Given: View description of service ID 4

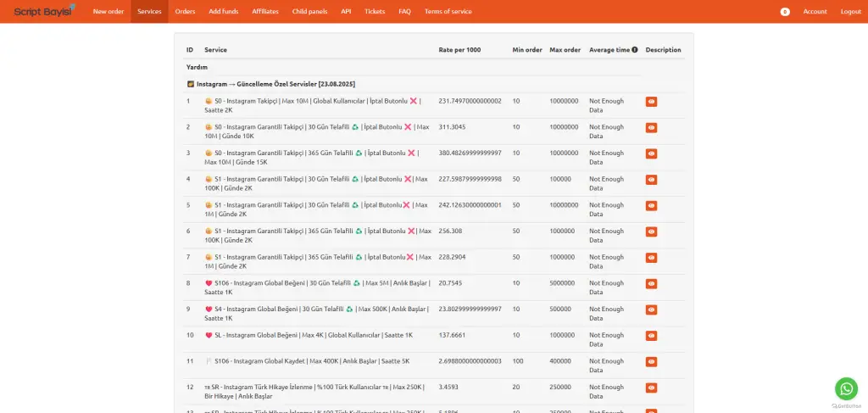Looking at the screenshot, I should point(651,180).
